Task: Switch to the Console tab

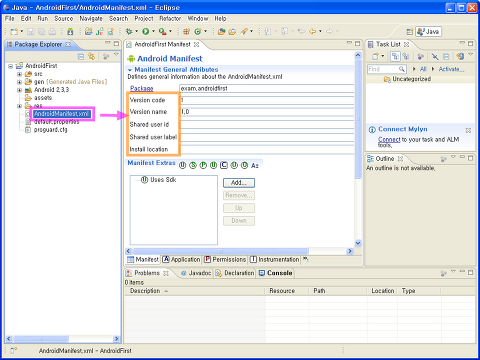Action: tap(276, 273)
